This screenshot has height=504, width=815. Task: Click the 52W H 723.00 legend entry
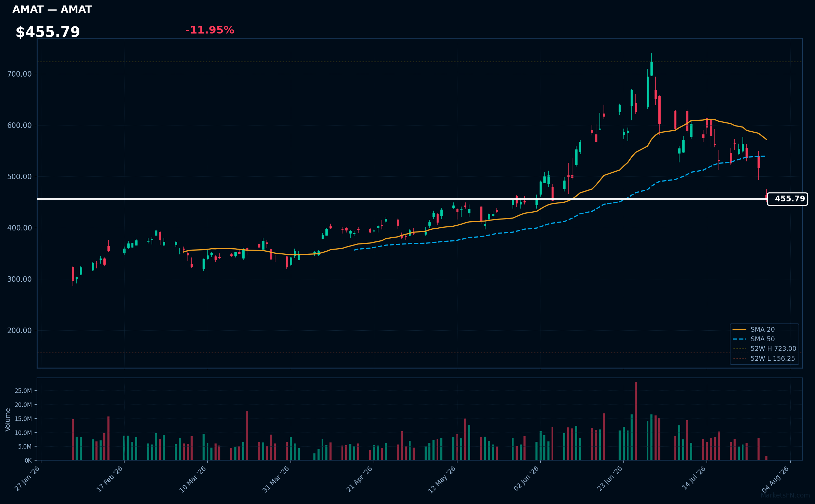764,348
